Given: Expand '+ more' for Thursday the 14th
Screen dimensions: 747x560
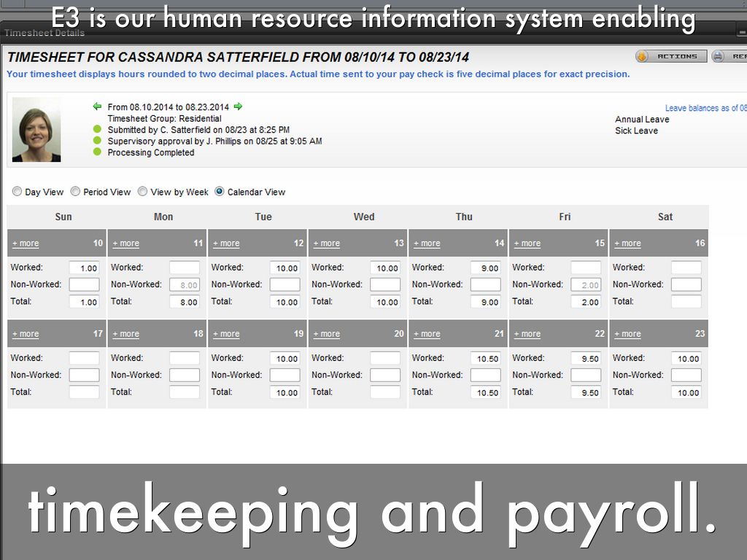Looking at the screenshot, I should click(x=427, y=244).
